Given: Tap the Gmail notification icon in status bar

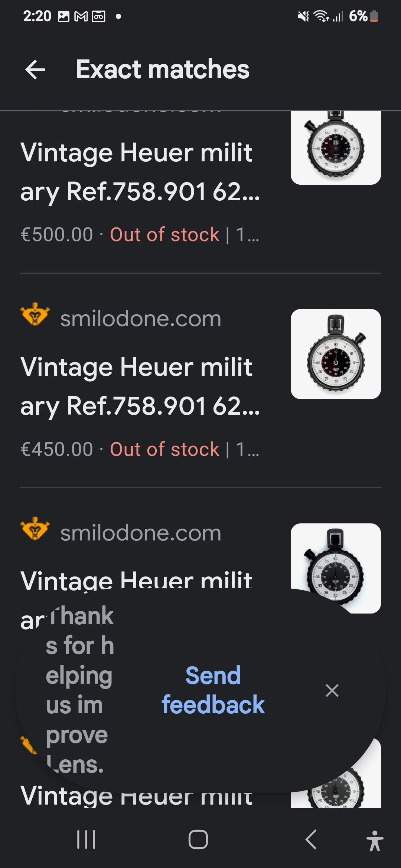Looking at the screenshot, I should click(x=81, y=16).
